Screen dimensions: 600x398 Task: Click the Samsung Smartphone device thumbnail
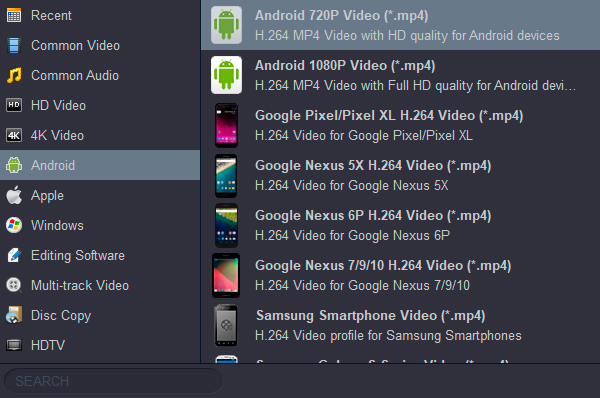(226, 325)
